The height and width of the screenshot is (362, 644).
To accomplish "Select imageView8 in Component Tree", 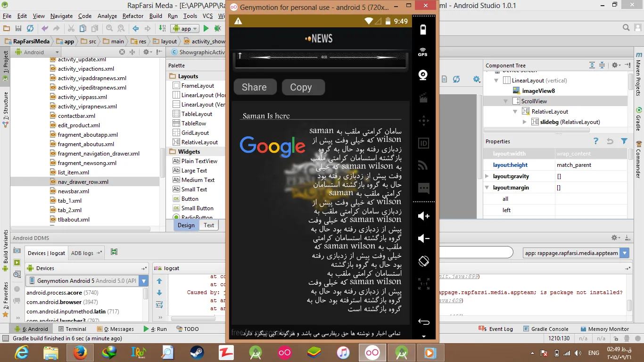I will point(538,91).
